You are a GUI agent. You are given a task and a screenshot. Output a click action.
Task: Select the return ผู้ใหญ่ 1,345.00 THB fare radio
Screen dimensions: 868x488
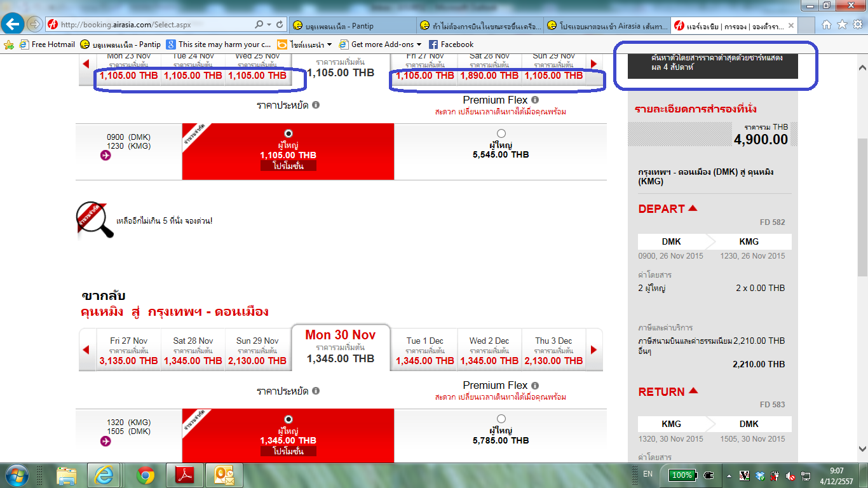(x=289, y=419)
